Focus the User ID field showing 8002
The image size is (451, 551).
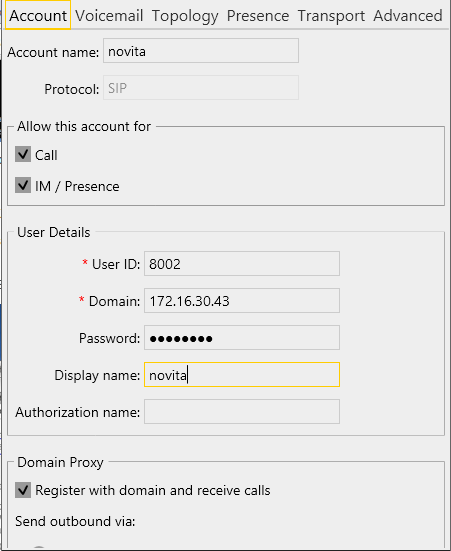[242, 264]
